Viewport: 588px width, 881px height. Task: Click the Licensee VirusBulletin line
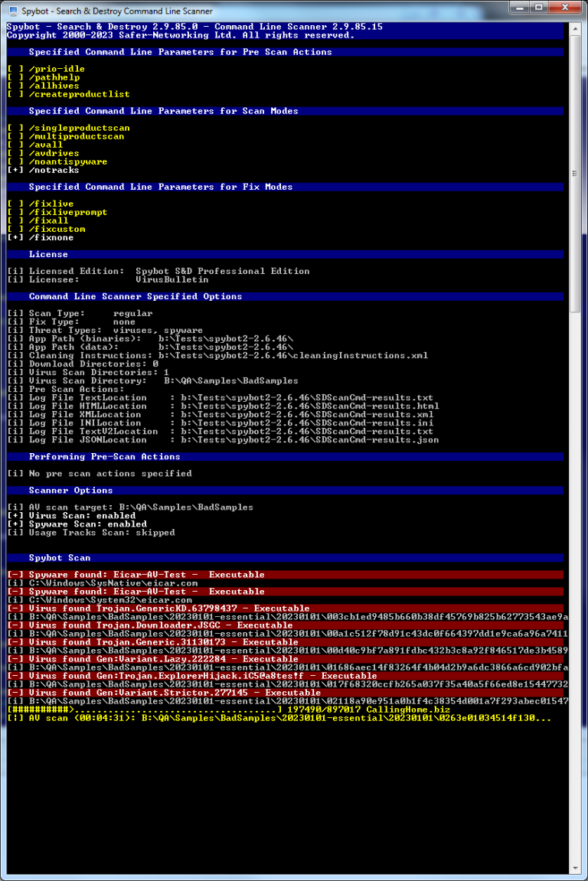108,279
